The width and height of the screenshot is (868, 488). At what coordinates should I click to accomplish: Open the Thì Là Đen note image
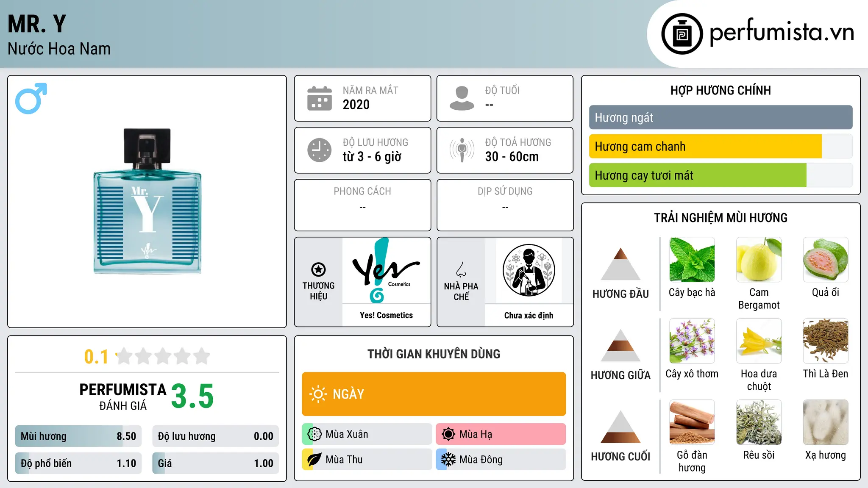click(826, 341)
